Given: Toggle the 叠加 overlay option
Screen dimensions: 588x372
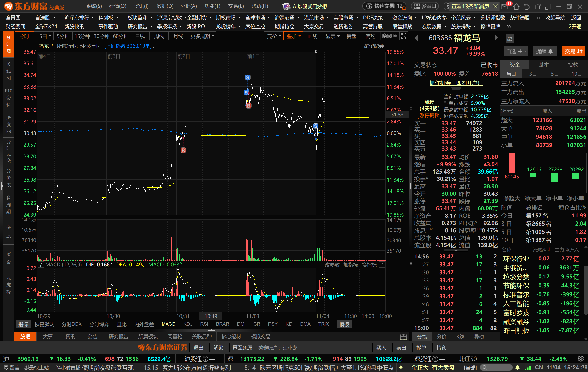Looking at the screenshot, I should tap(293, 36).
